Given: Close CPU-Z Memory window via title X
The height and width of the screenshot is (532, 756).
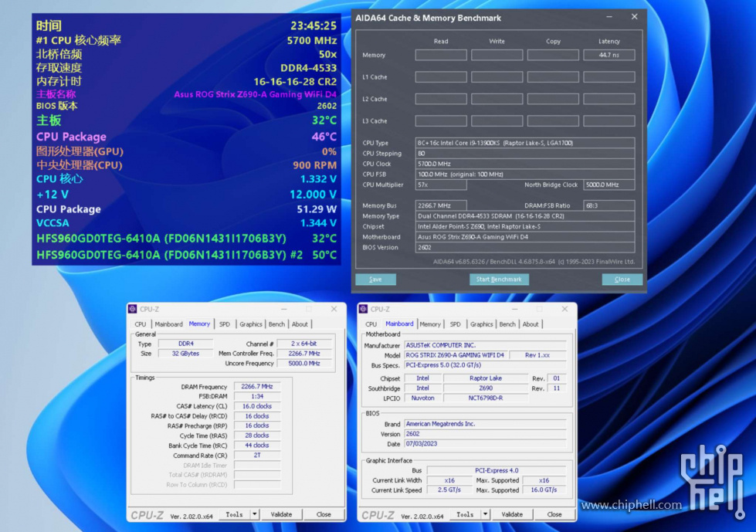Looking at the screenshot, I should 334,309.
